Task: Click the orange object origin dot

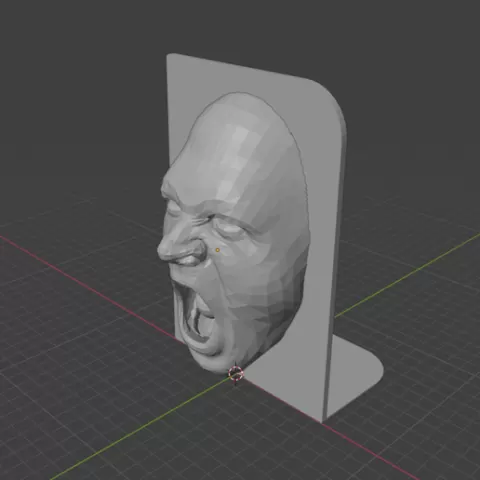Action: 218,250
